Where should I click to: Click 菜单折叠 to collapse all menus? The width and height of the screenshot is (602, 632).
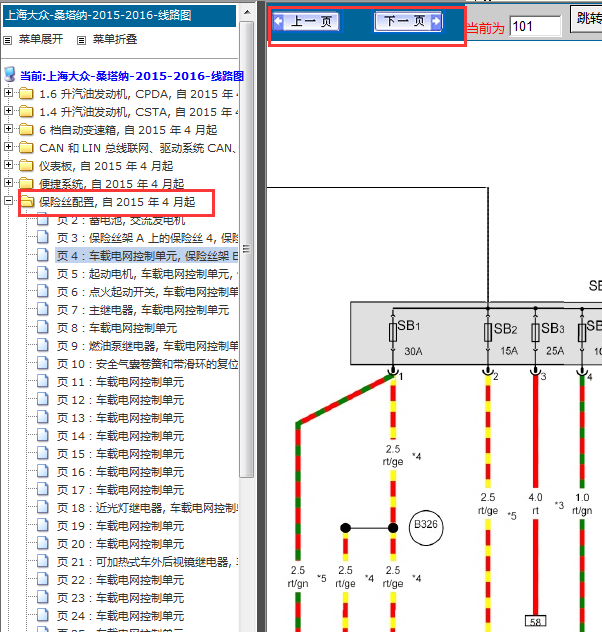115,39
